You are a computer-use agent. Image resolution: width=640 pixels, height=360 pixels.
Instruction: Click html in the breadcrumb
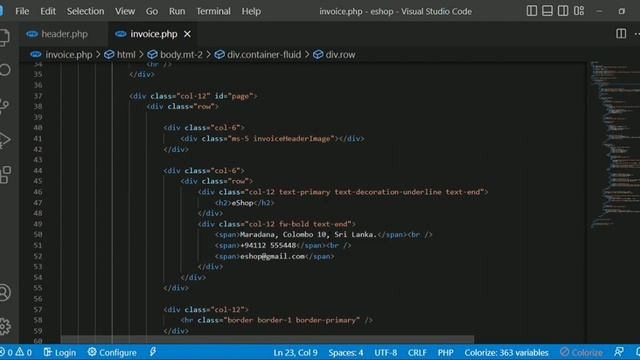click(x=126, y=55)
